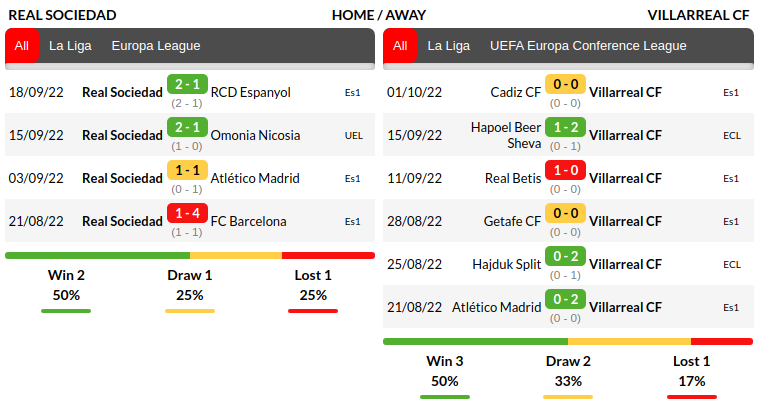Open the 1 - 2 Hapoel Beer Sheva score
Viewport: 767px width, 408px height.
565,129
